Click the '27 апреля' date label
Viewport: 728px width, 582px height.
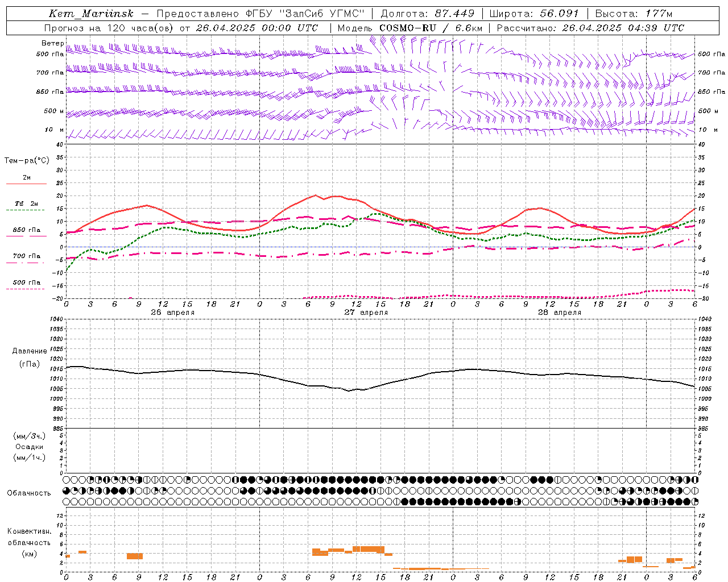tap(366, 313)
